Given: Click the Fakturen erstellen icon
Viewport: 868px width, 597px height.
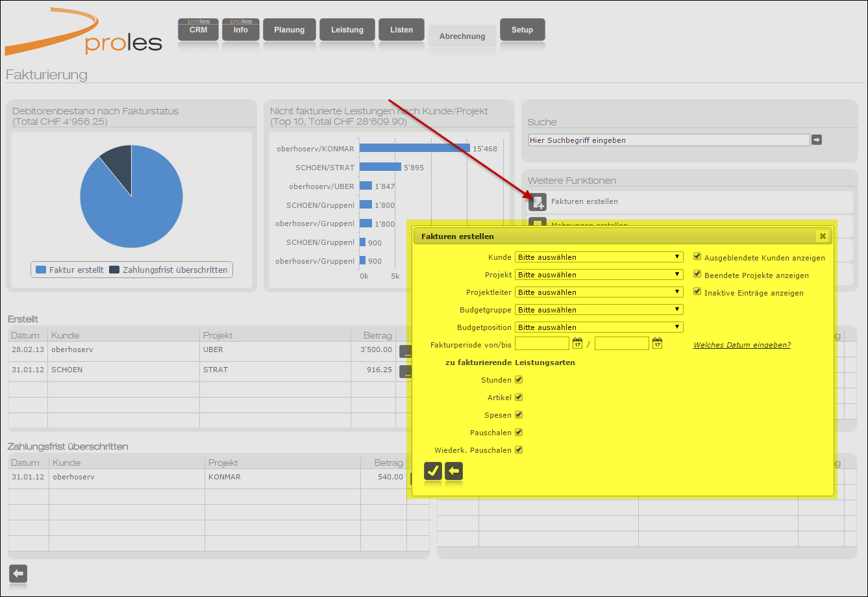Looking at the screenshot, I should pos(537,202).
